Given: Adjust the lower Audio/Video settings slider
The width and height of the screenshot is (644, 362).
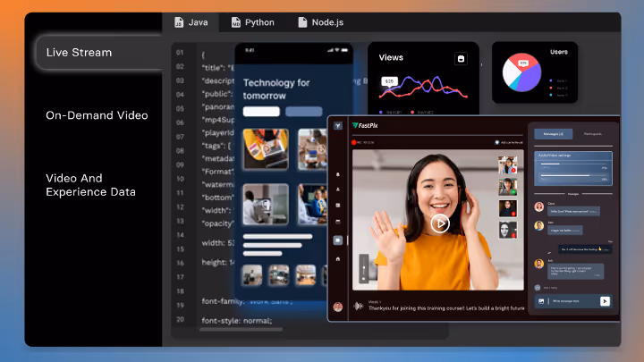Looking at the screenshot, I should [573, 176].
